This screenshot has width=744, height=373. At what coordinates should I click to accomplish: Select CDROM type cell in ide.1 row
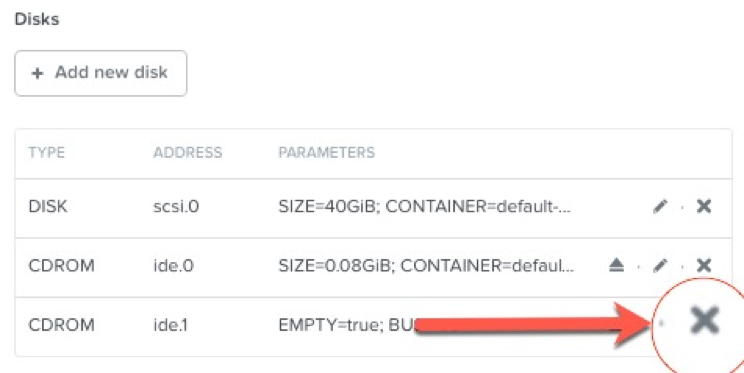tap(62, 325)
